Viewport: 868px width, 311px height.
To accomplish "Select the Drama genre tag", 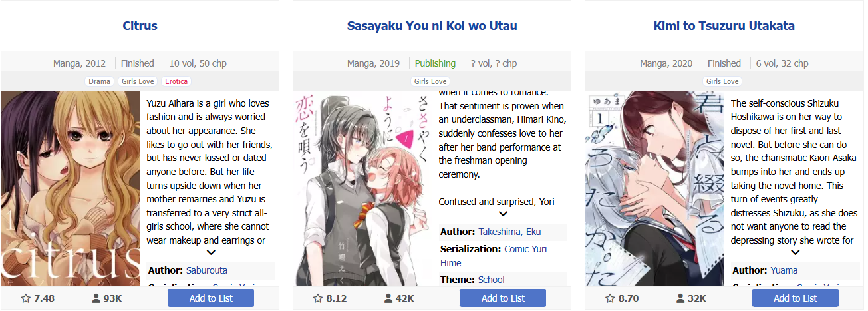I will 100,81.
